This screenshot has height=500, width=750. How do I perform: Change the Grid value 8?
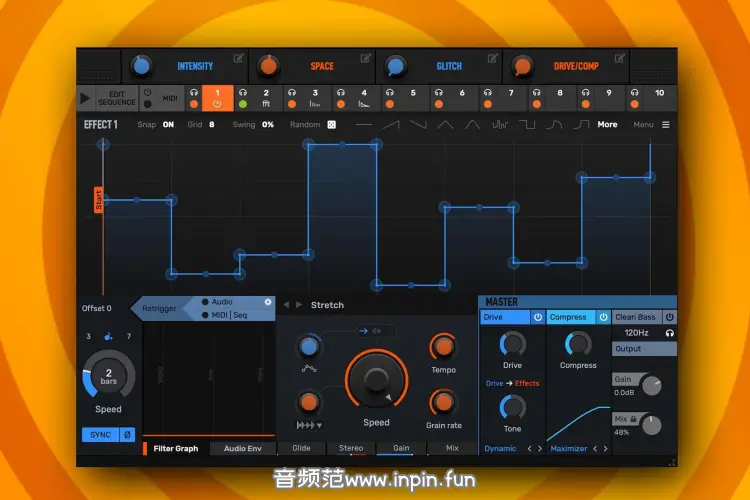point(211,124)
